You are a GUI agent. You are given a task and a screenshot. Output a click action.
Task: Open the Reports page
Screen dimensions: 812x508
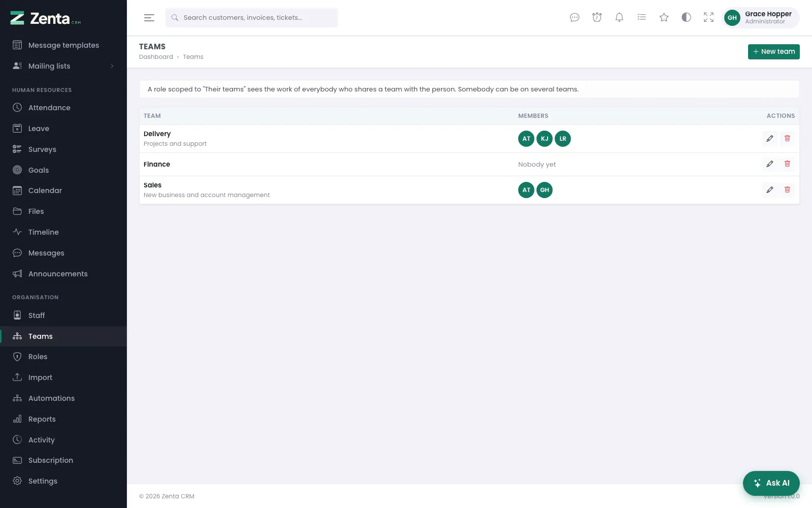(x=63, y=419)
